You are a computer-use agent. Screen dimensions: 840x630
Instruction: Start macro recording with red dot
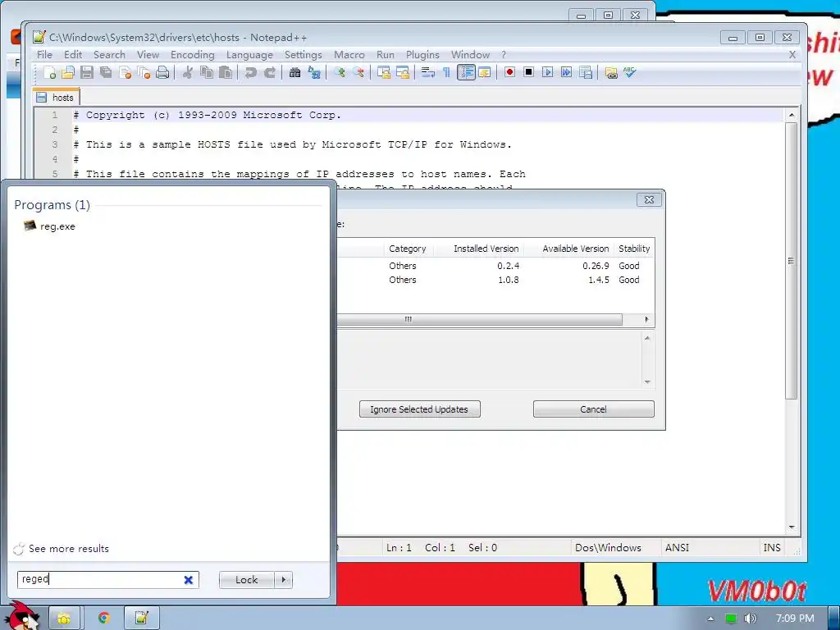click(509, 72)
